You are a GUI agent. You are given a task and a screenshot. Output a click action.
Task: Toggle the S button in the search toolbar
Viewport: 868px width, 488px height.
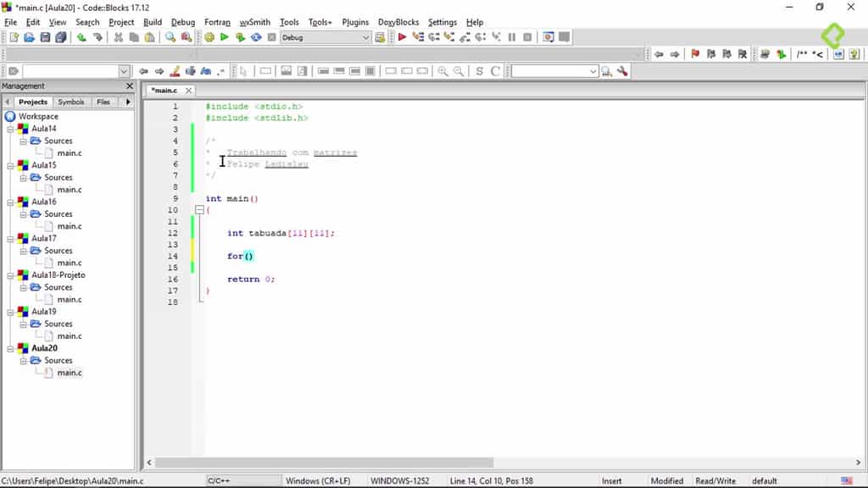[x=480, y=71]
